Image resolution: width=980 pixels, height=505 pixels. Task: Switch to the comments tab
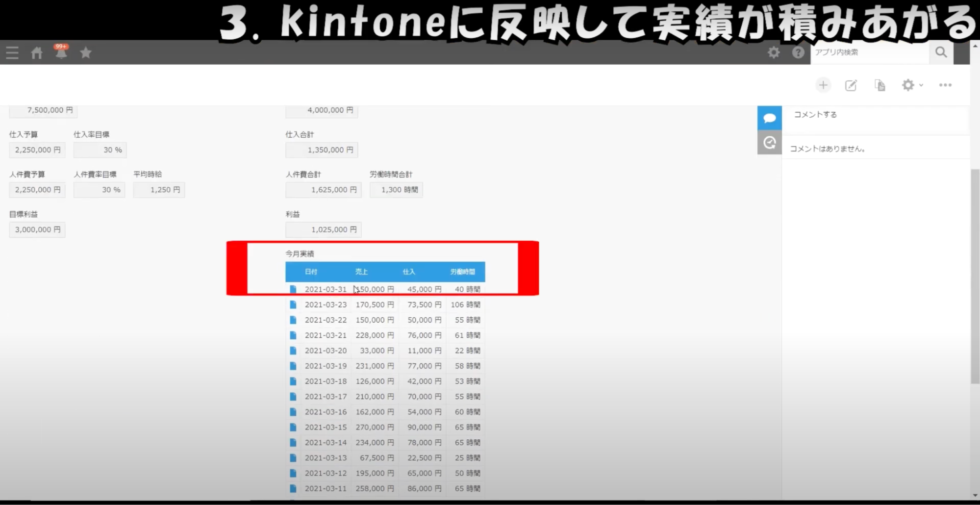(769, 118)
